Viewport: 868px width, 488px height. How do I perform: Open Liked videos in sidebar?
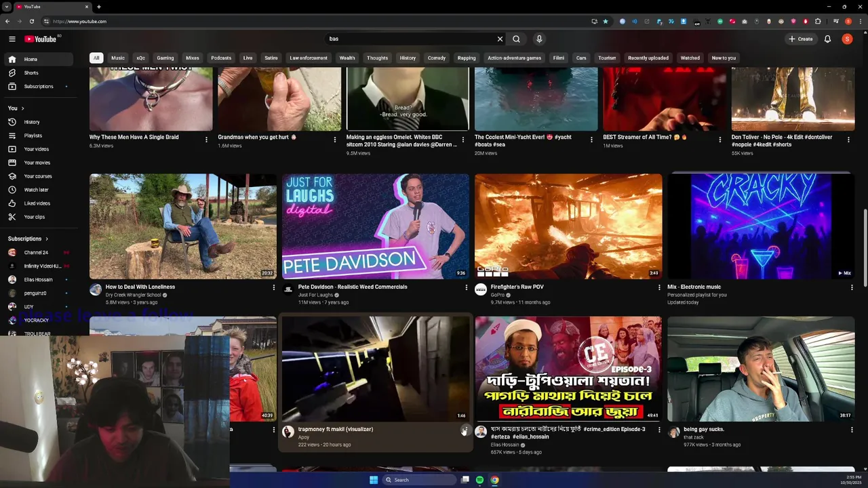coord(37,203)
